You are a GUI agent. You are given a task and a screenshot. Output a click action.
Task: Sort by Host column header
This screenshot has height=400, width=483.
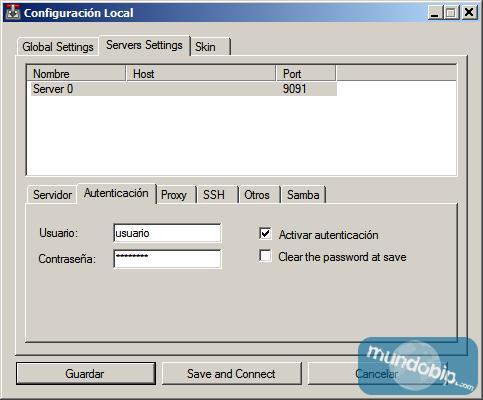coord(201,74)
